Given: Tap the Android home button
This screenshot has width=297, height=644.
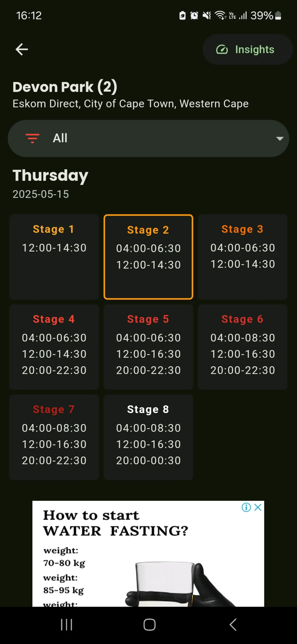Looking at the screenshot, I should click(149, 625).
